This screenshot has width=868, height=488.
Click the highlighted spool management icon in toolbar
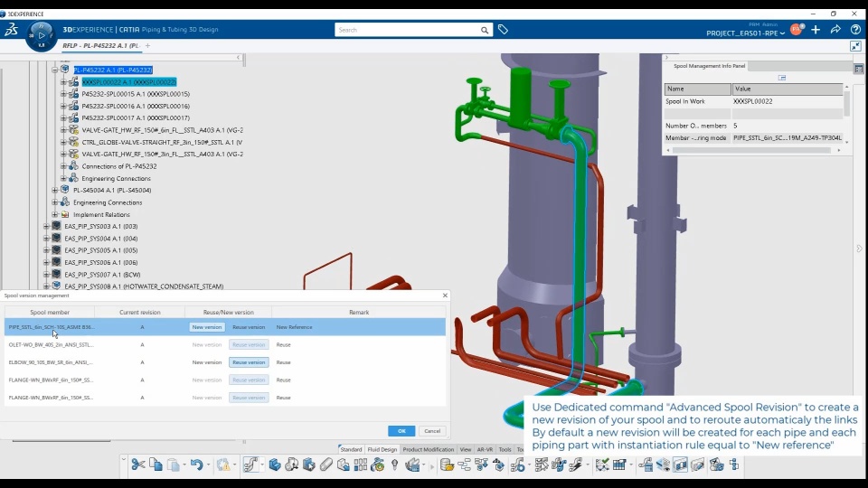click(x=680, y=465)
